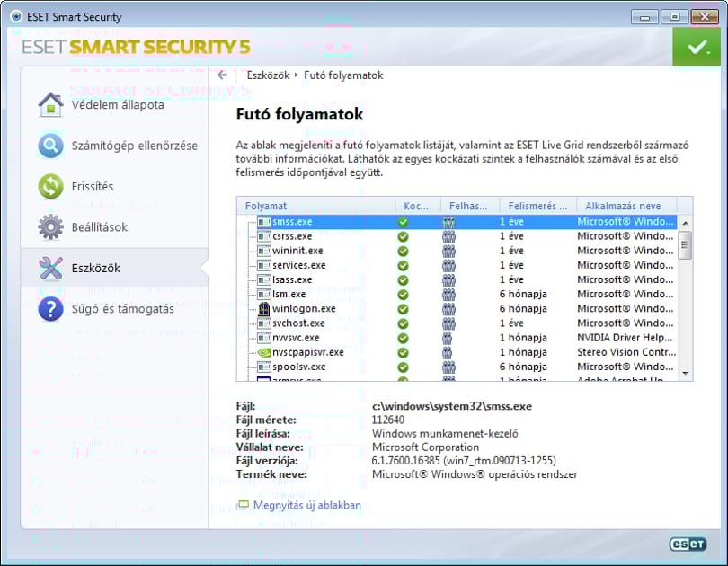Click the user count icon for nvvsvc.exe
This screenshot has width=728, height=566.
447,338
